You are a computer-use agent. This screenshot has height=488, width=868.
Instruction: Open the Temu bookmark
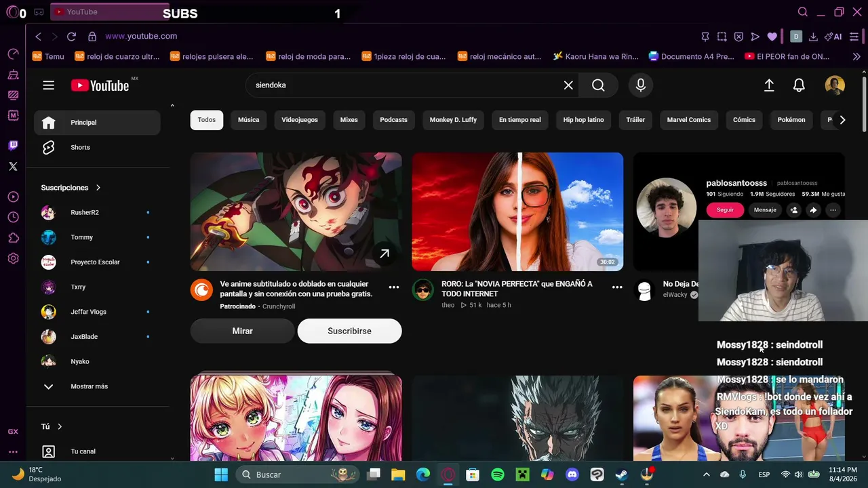coord(48,57)
